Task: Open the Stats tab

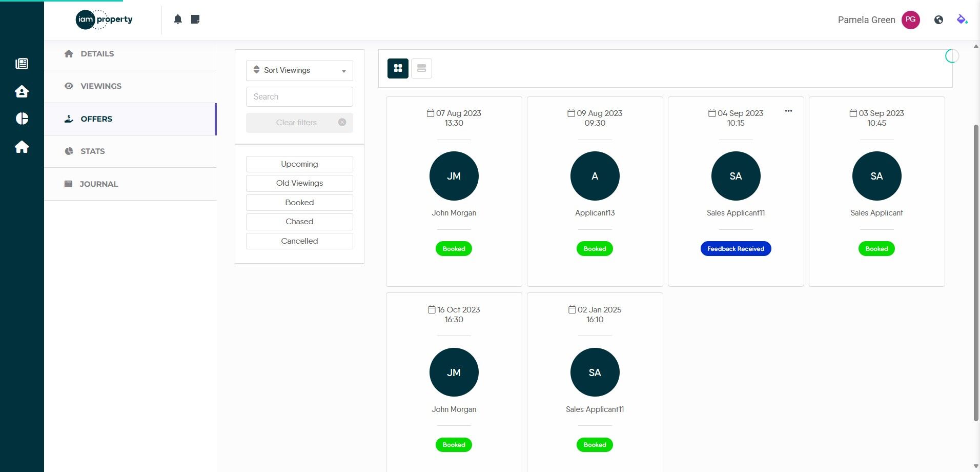Action: (130, 151)
